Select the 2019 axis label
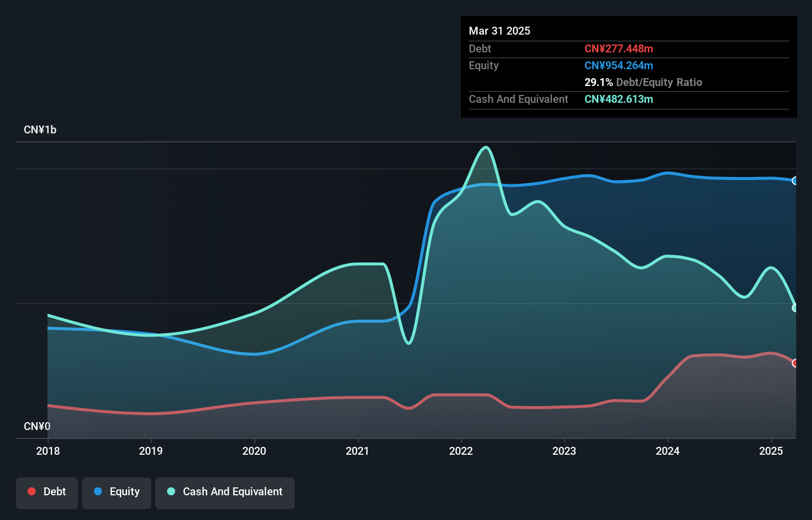 pos(151,451)
